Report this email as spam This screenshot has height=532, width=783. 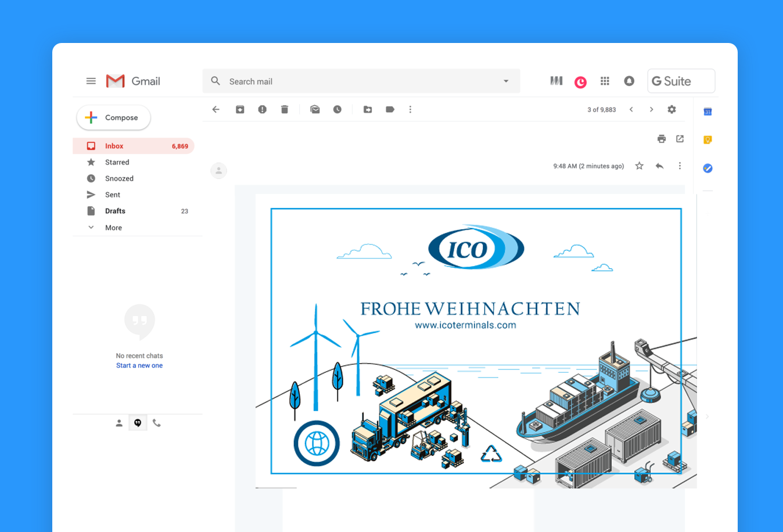[x=263, y=109]
